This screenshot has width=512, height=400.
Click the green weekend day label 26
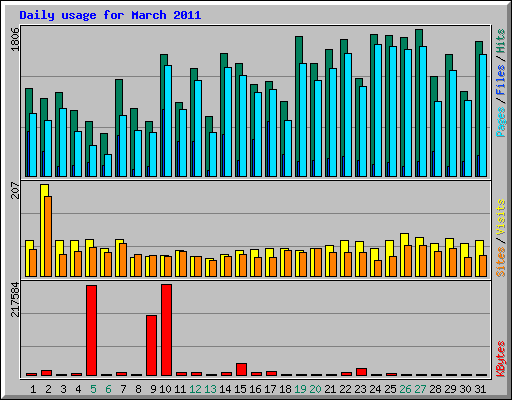click(405, 389)
